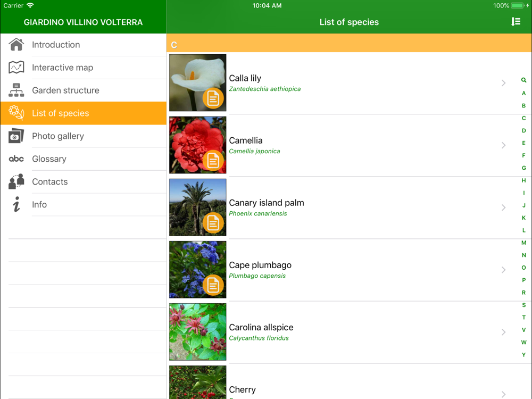
Task: Jump to letter W in index
Action: click(x=524, y=342)
